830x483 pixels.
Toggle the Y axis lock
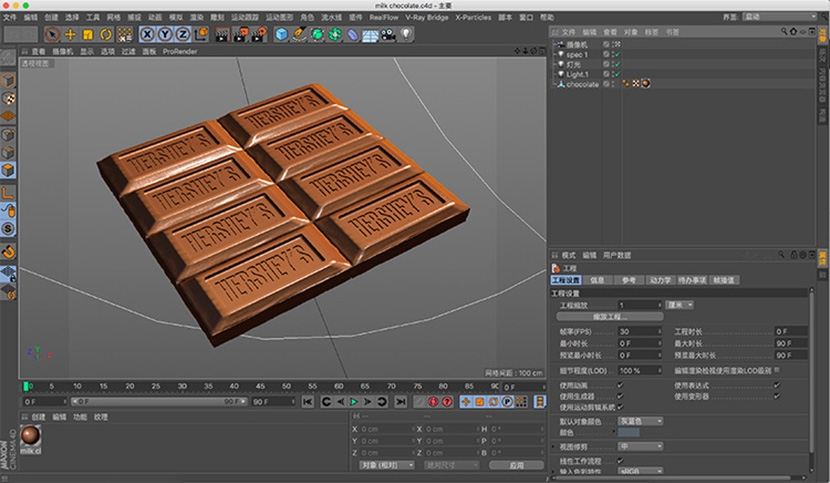coord(165,34)
